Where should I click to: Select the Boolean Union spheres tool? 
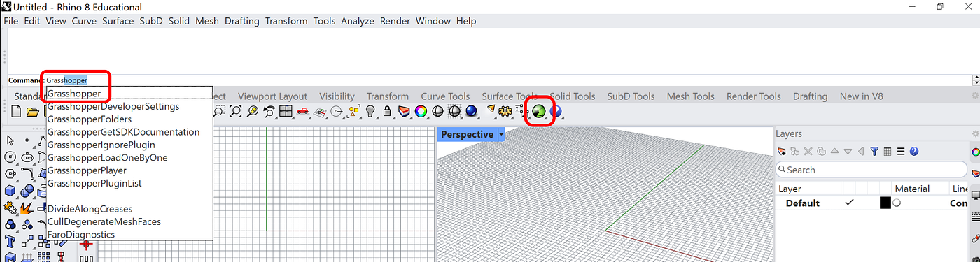[27, 191]
